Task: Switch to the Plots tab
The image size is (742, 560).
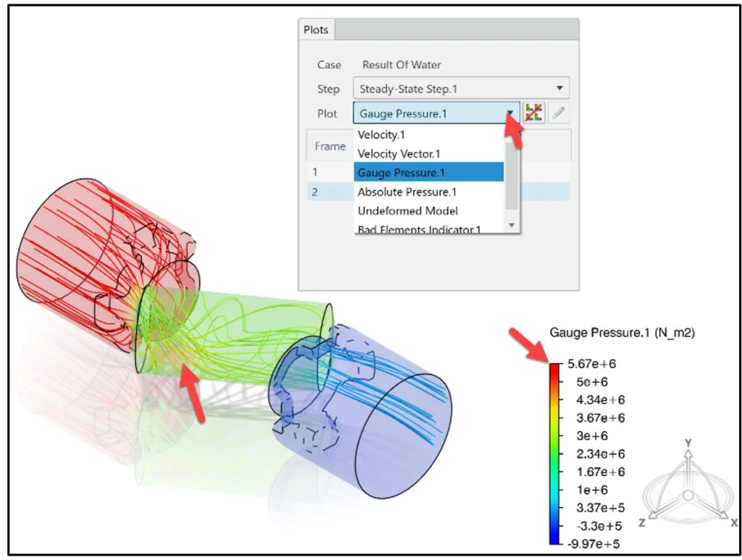Action: coord(316,30)
